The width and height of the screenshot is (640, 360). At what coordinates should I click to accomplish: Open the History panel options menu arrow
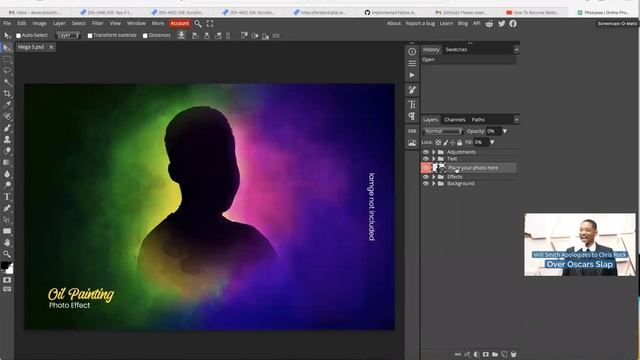(x=516, y=50)
